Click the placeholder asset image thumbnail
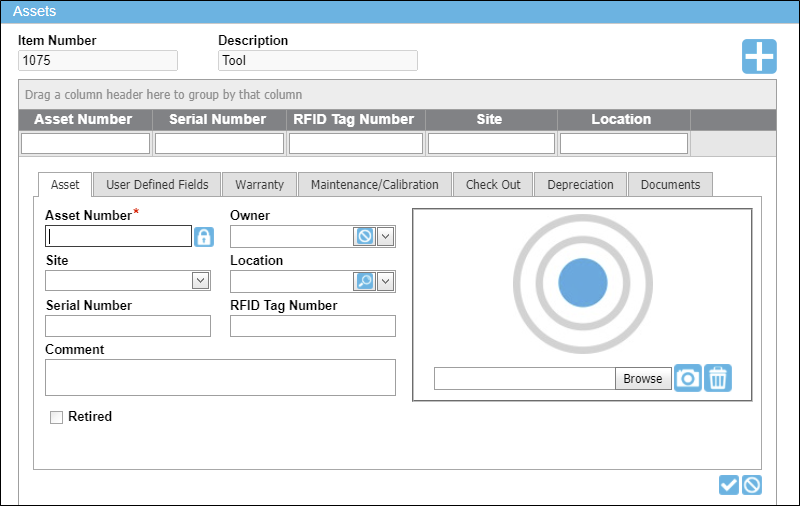800x506 pixels. point(583,284)
